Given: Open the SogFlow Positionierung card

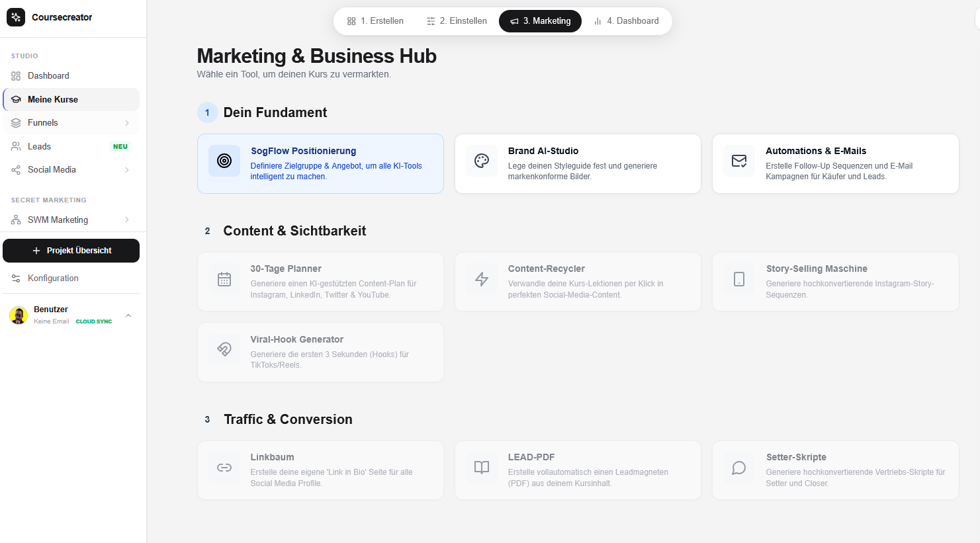Looking at the screenshot, I should click(x=320, y=163).
